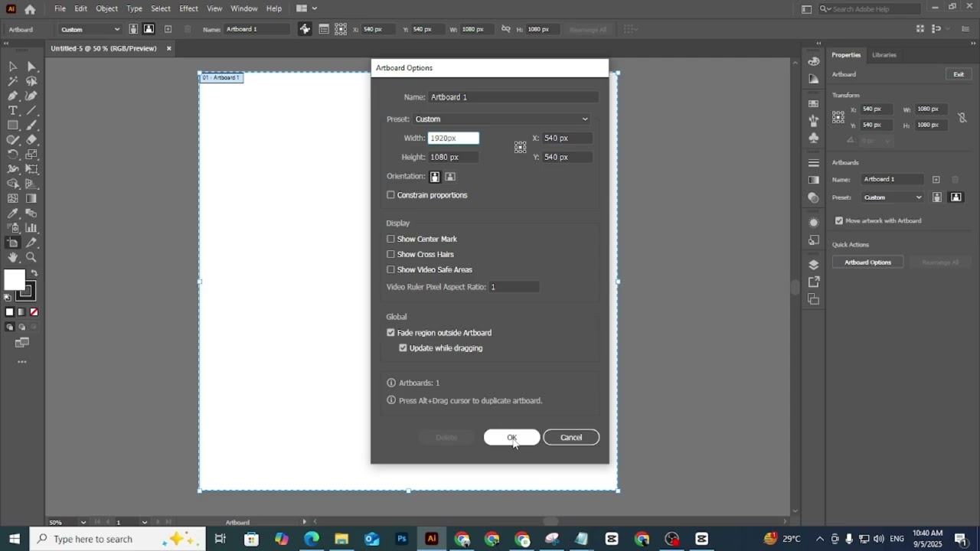Select the Hand tool
This screenshot has height=551, width=980.
pos(13,258)
